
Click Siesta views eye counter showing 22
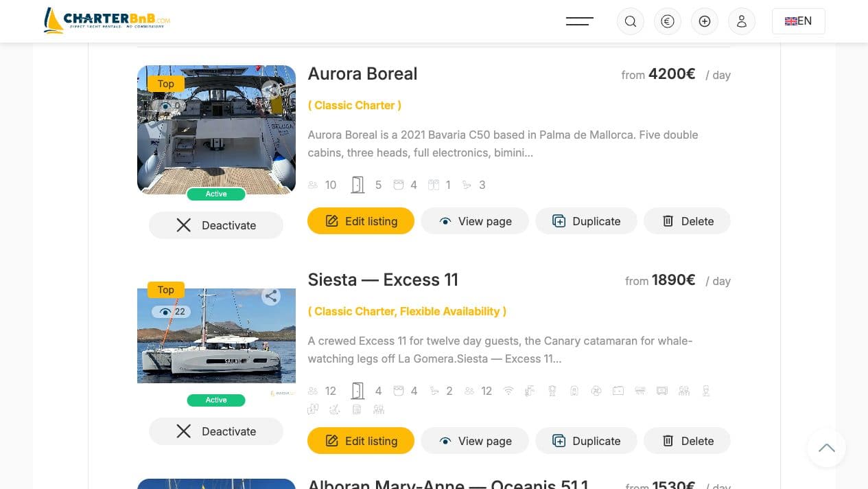pyautogui.click(x=171, y=312)
